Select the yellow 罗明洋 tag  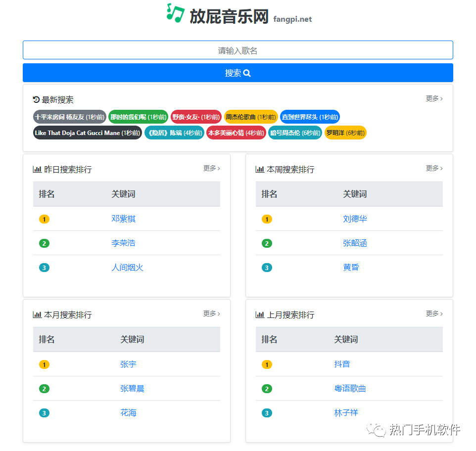click(x=345, y=133)
